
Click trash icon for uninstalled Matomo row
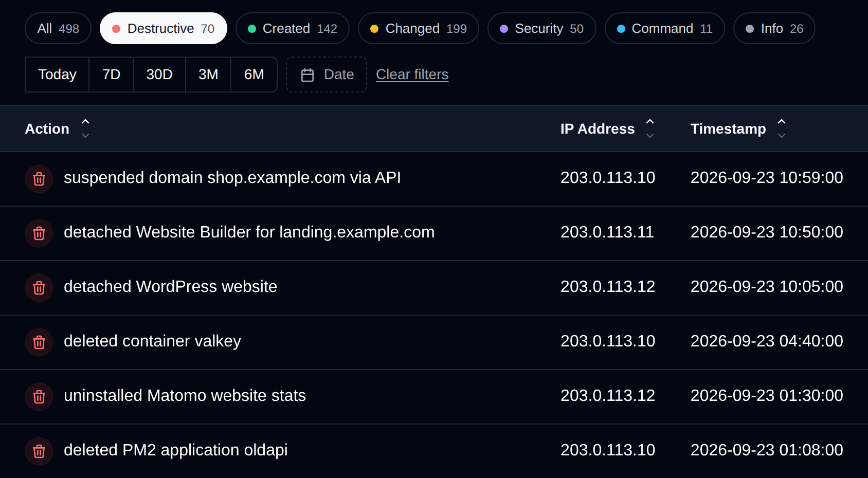(39, 397)
